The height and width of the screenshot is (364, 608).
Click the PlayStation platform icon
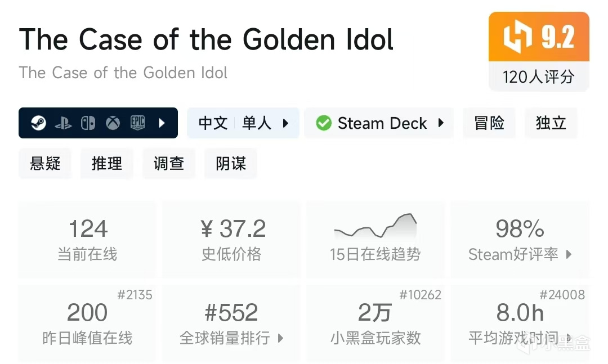pos(63,123)
